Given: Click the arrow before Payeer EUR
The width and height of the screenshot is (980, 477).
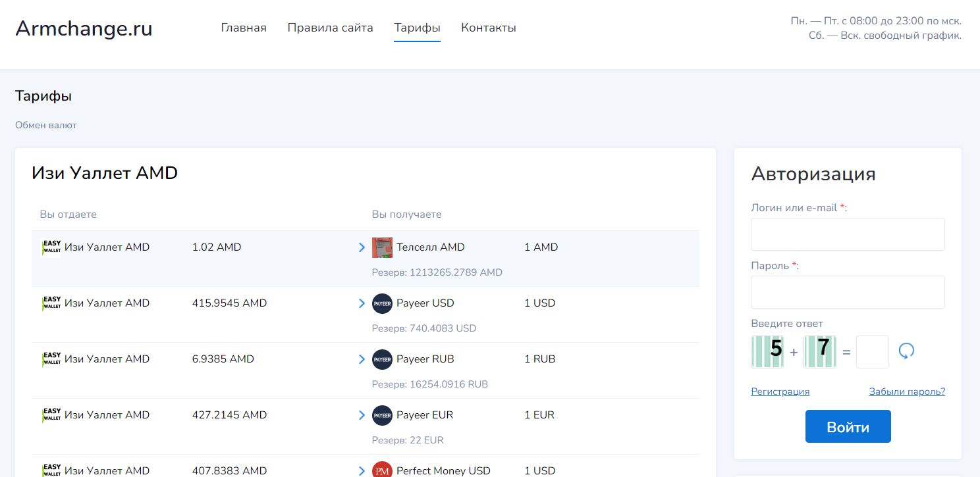Looking at the screenshot, I should [362, 415].
